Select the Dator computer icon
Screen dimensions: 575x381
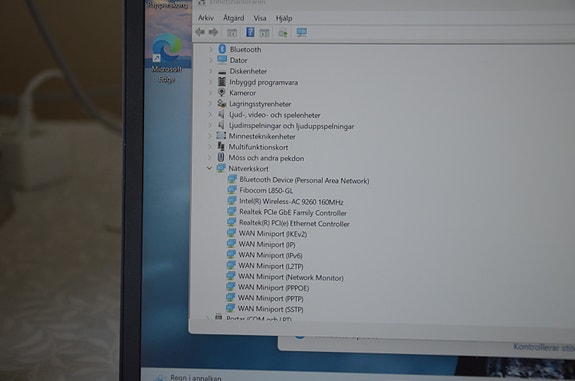[222, 59]
